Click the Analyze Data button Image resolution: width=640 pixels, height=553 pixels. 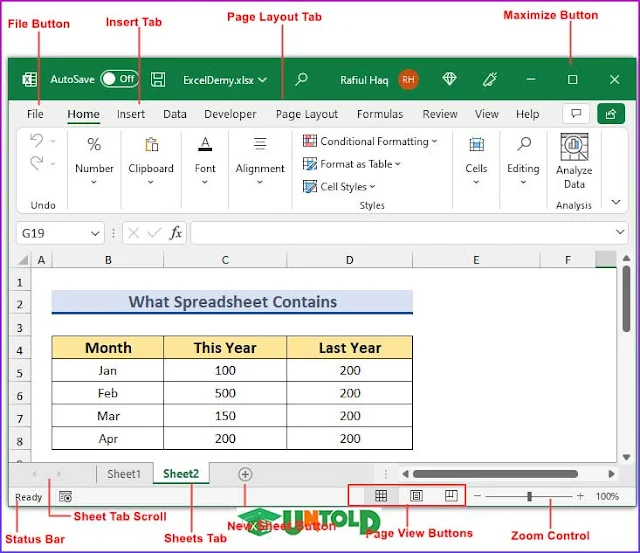pos(574,162)
